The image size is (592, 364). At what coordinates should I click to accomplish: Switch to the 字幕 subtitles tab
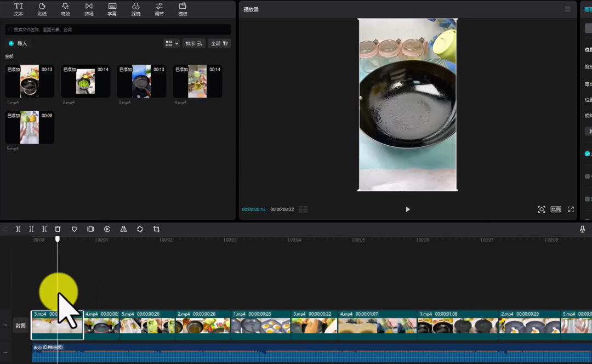[112, 9]
